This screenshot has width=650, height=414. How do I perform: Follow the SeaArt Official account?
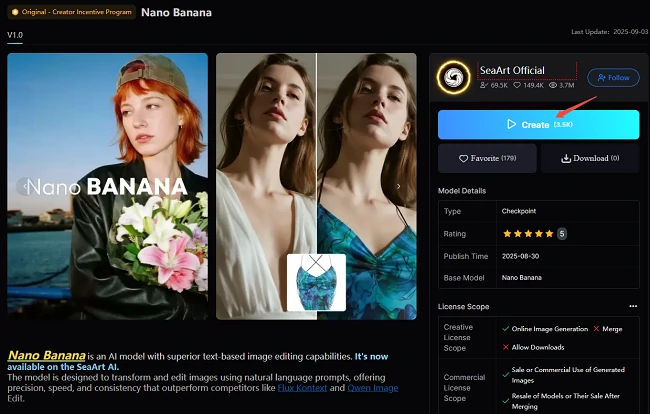[612, 77]
